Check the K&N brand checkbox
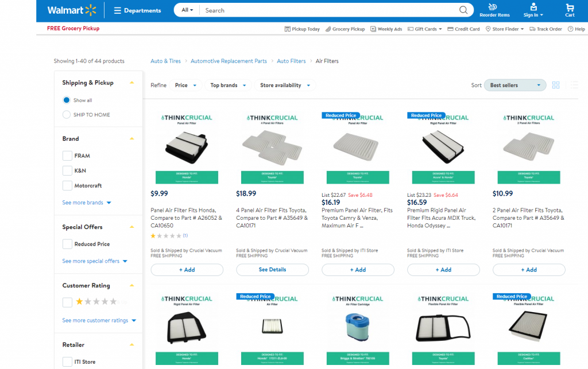The height and width of the screenshot is (369, 588). (x=67, y=171)
